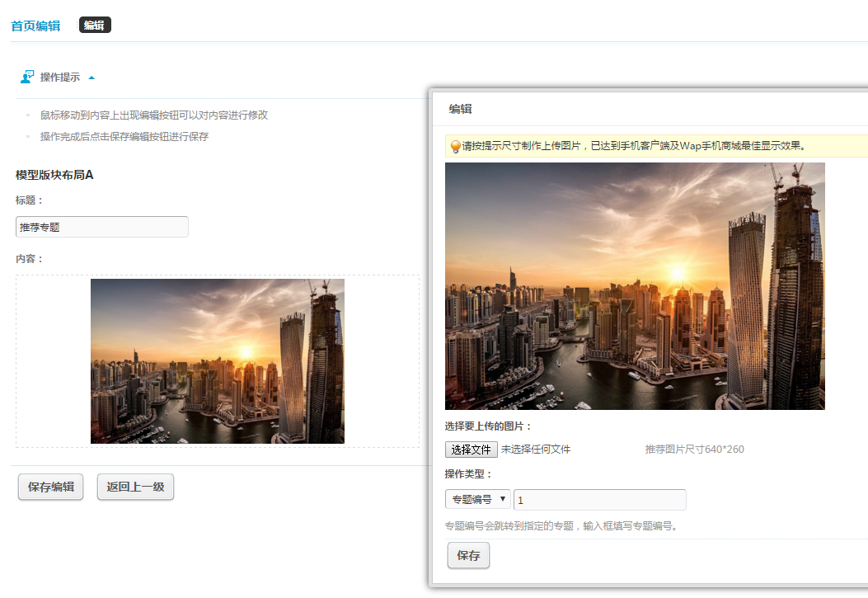Click tip line 操作完成后点击保存编辑按钮进行保存

click(x=124, y=136)
